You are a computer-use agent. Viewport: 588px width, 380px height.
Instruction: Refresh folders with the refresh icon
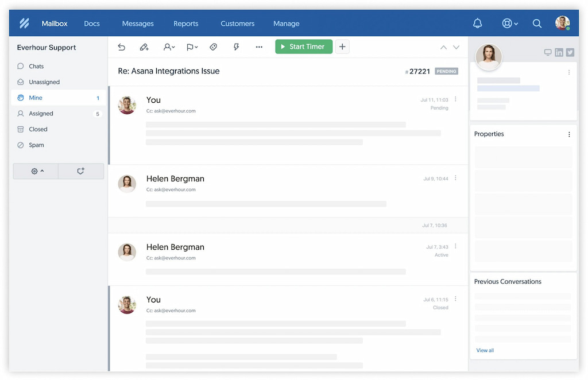[x=80, y=171]
